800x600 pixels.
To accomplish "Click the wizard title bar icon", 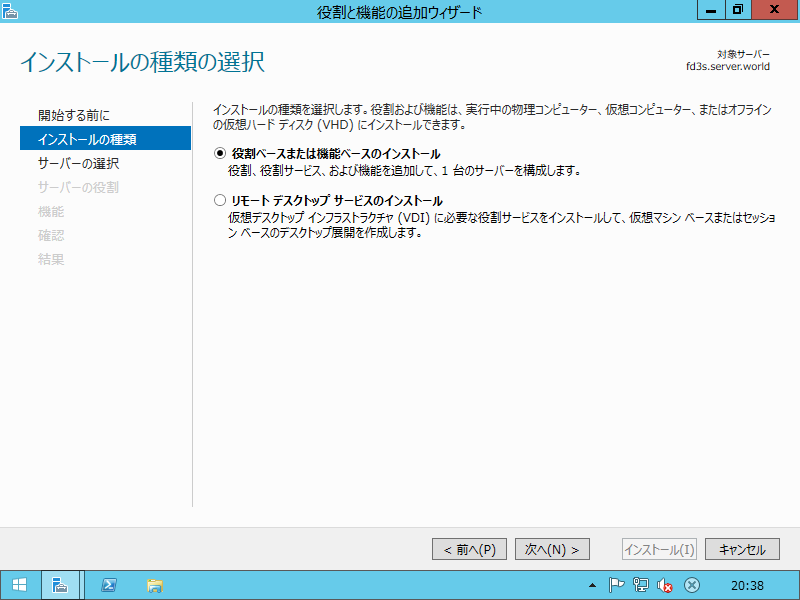I will pos(10,10).
